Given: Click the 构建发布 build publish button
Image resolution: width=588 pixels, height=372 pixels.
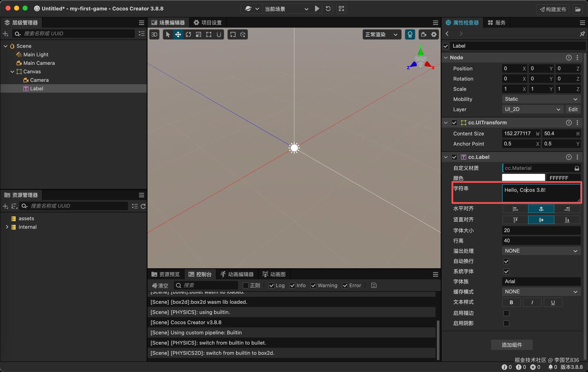Looking at the screenshot, I should click(553, 9).
